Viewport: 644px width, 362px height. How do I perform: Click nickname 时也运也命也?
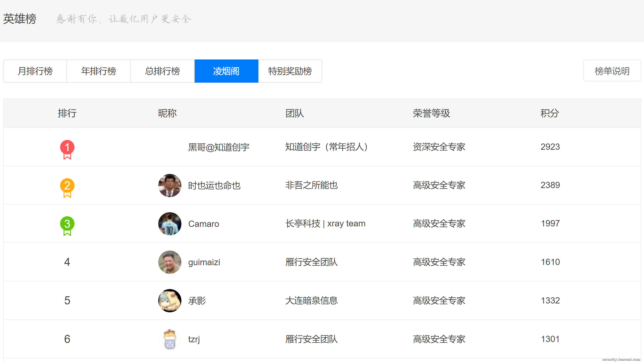click(214, 185)
